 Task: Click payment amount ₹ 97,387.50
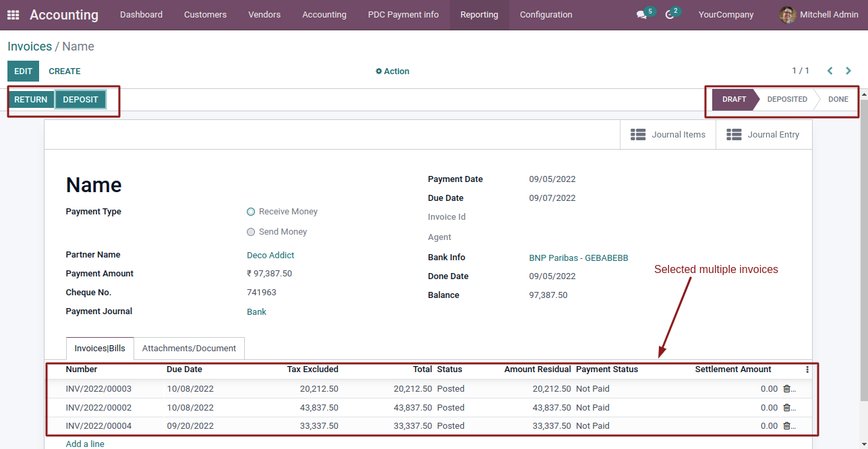pyautogui.click(x=269, y=274)
